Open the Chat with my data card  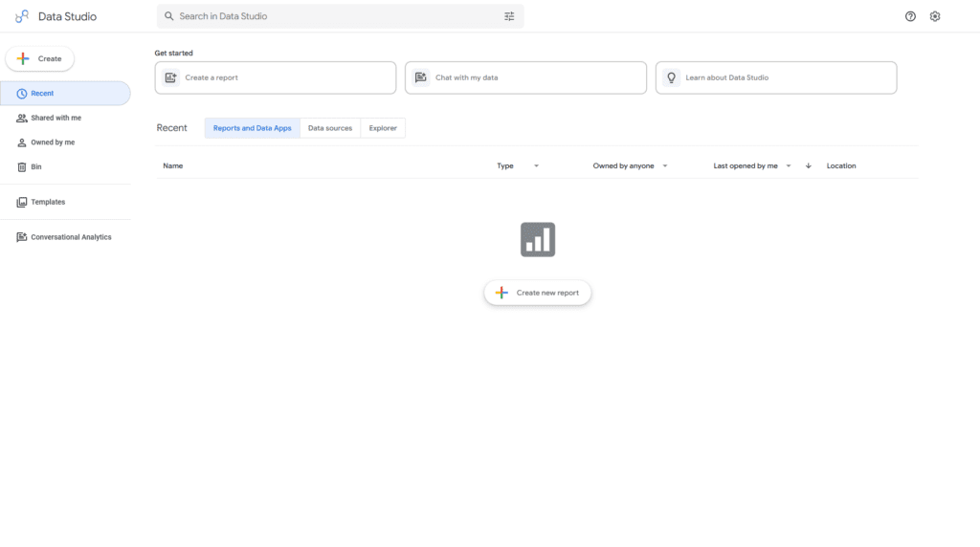tap(525, 77)
